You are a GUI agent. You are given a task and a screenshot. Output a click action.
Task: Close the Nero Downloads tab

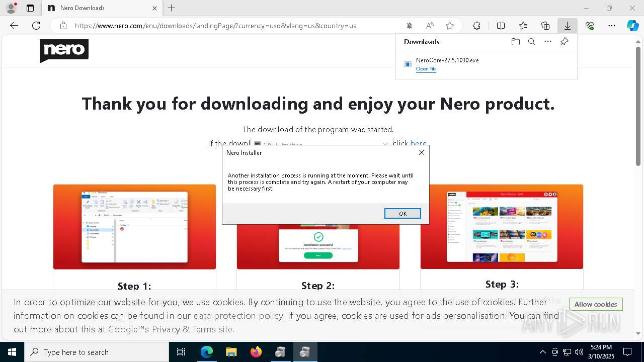[154, 8]
